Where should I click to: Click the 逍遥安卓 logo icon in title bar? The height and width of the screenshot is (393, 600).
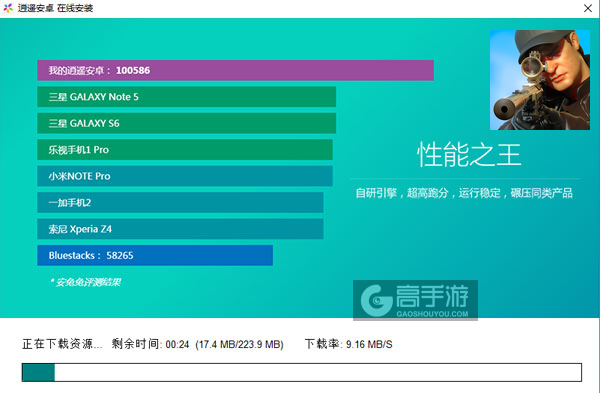coord(8,8)
